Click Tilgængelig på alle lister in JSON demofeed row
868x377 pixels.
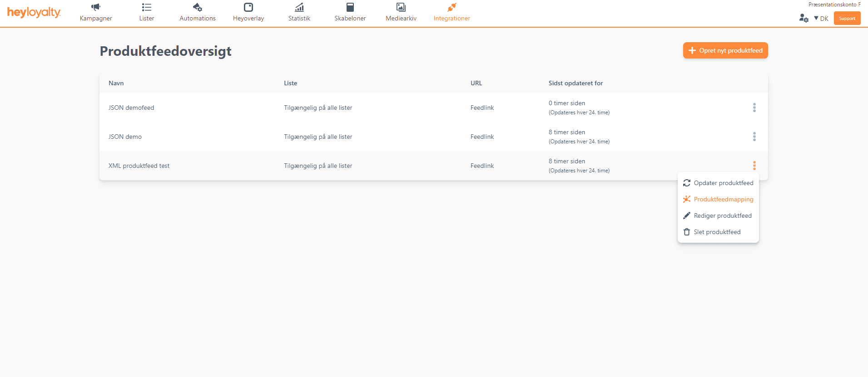click(x=318, y=108)
